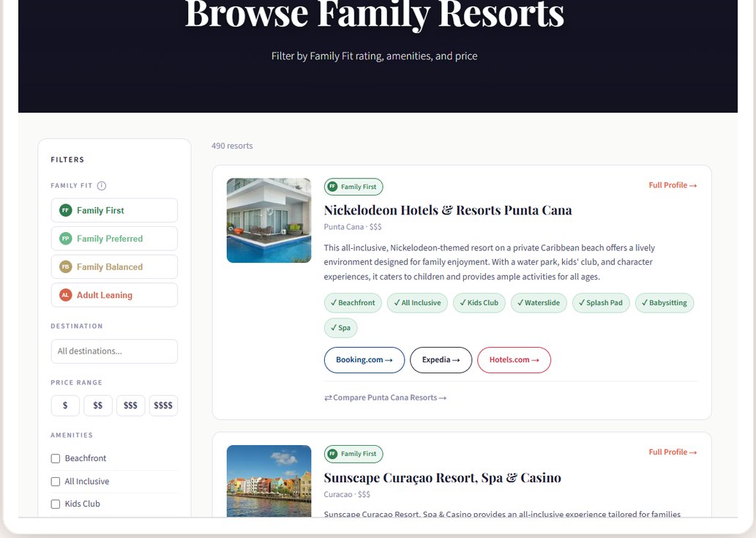This screenshot has height=538, width=756.
Task: Open the All destinations dropdown field
Action: (x=114, y=351)
